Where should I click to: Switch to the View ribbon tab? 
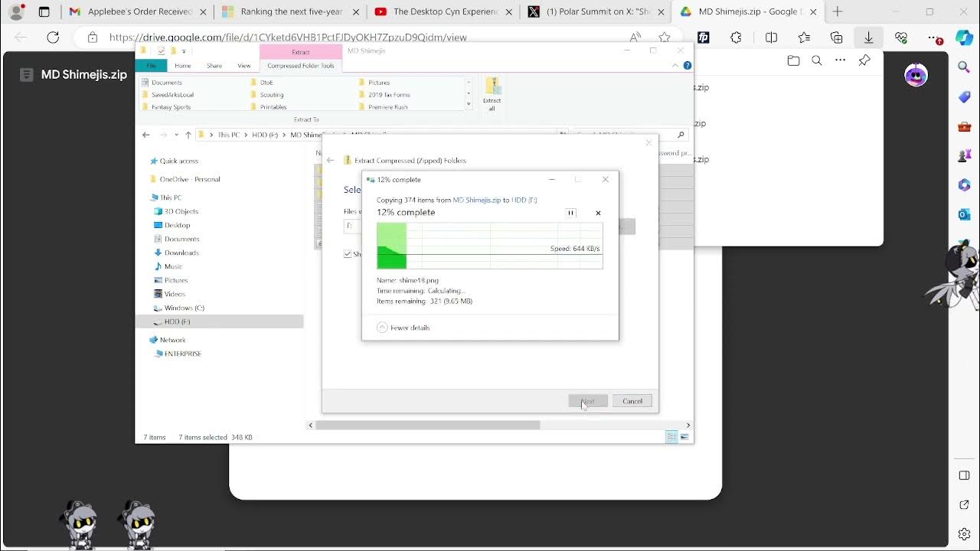(244, 66)
